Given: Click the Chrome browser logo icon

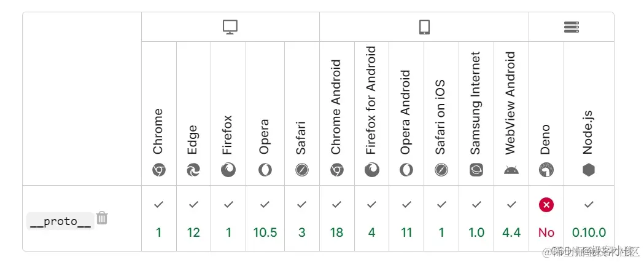Looking at the screenshot, I should tap(159, 170).
